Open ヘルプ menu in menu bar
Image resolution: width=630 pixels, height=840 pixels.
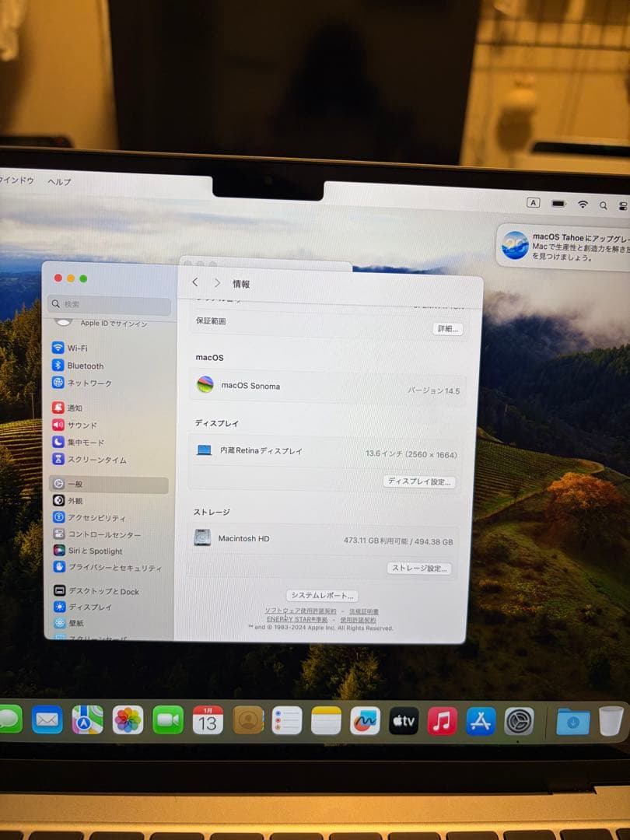click(x=59, y=181)
